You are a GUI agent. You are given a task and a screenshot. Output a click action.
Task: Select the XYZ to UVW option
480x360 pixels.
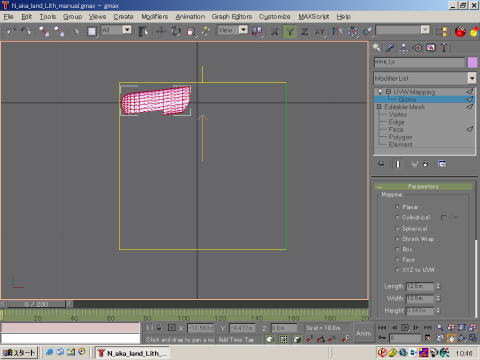[x=397, y=270]
